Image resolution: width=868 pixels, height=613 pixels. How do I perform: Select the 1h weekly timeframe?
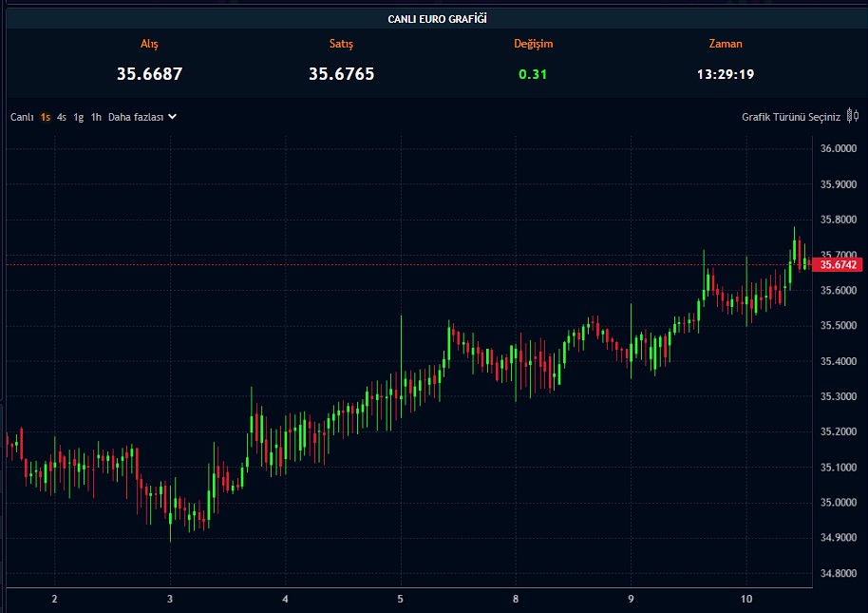click(95, 117)
